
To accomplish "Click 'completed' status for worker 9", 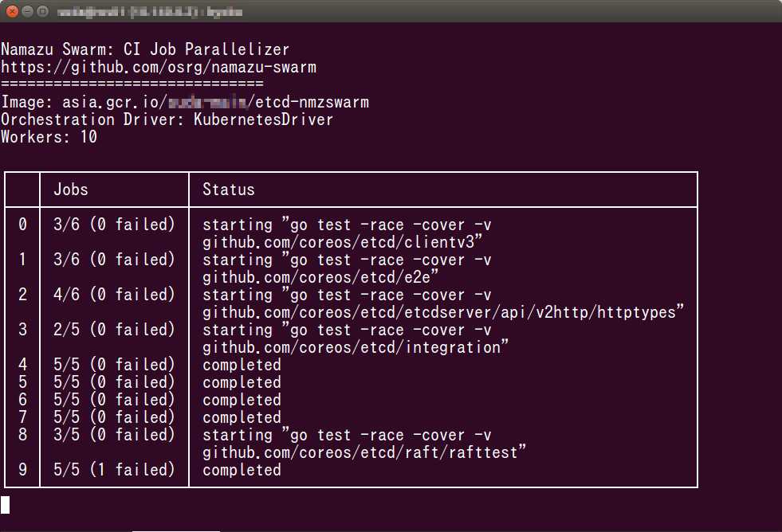I will point(242,470).
